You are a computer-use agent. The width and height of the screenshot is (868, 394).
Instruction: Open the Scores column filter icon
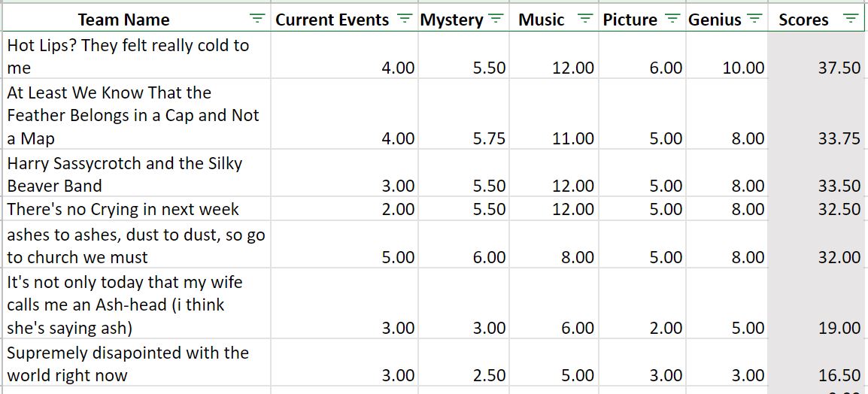[x=850, y=19]
